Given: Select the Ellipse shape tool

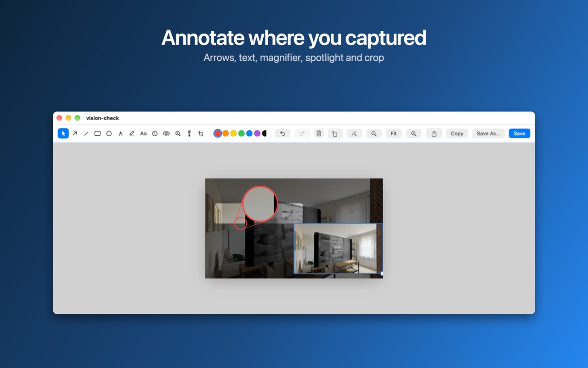Looking at the screenshot, I should click(109, 133).
